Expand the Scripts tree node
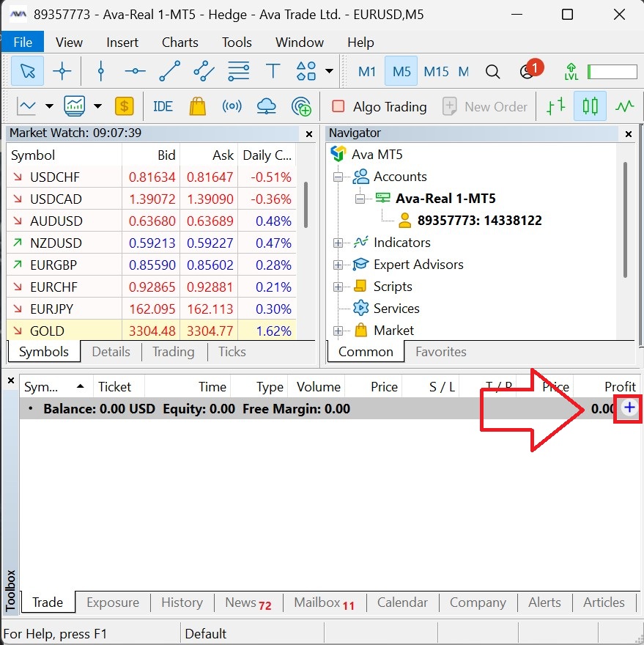This screenshot has height=645, width=644. [338, 287]
